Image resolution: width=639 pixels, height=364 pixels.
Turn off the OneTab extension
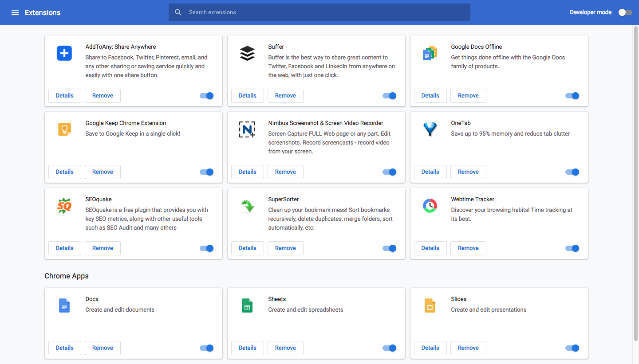572,172
